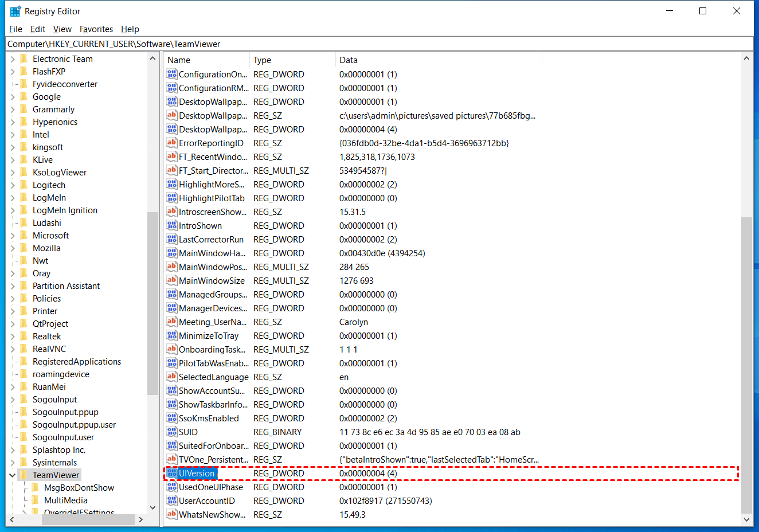
Task: Click the string icon beside FT_RecentWindo...
Action: click(171, 157)
